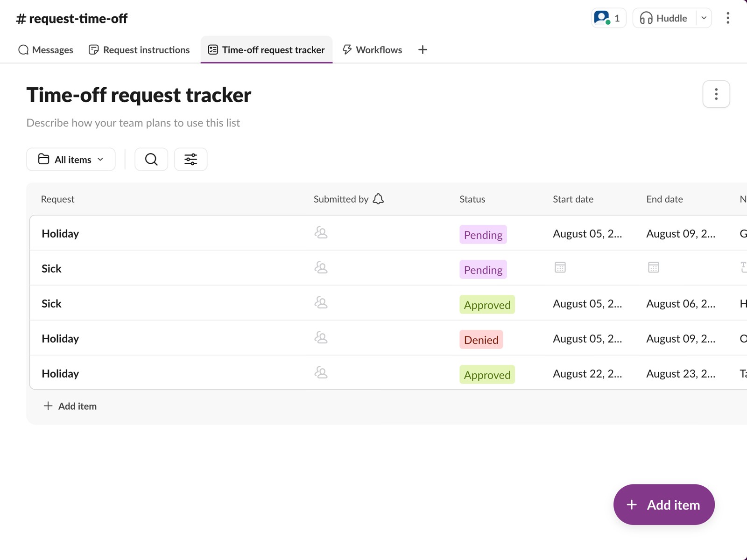Open the list options three-dot menu
747x560 pixels.
tap(716, 94)
